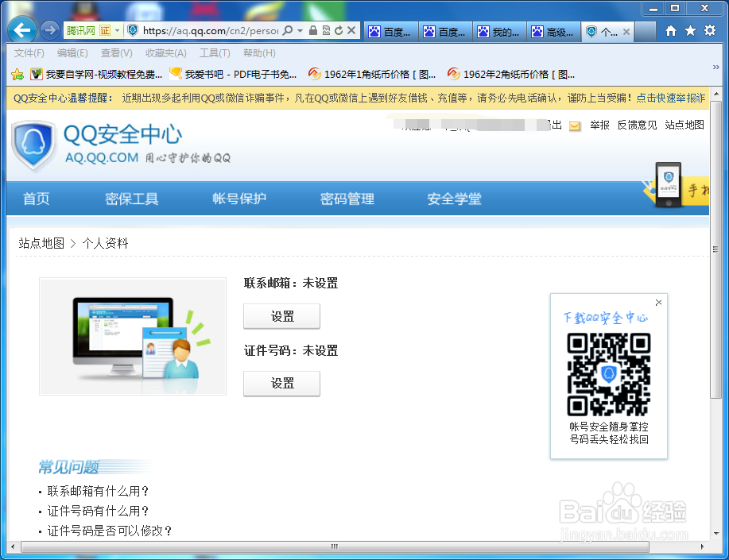Open the 腾讯网 certificate dropdown arrow
Viewport: 729px width, 560px height.
117,31
